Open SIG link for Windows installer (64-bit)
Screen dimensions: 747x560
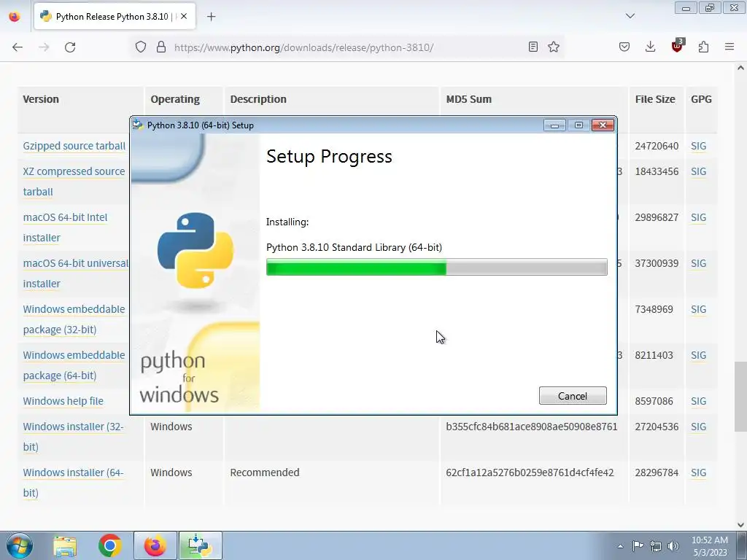tap(698, 472)
